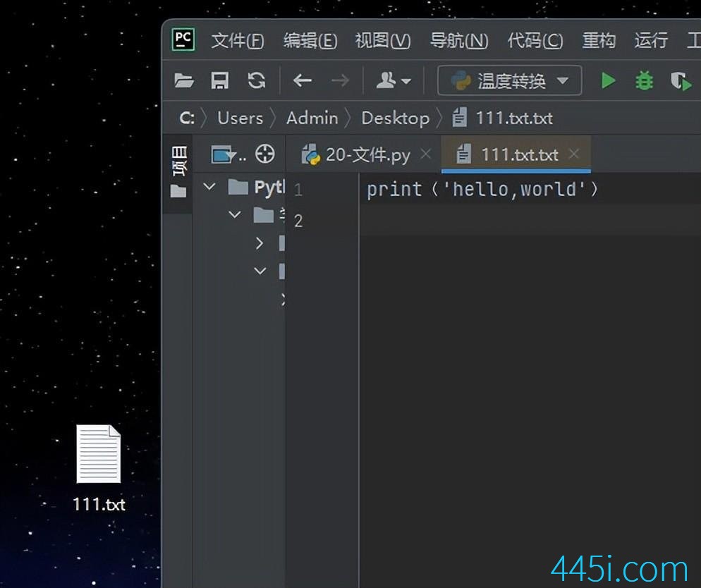Viewport: 701px width, 588px height.
Task: Click the locate current file target icon
Action: 265,154
